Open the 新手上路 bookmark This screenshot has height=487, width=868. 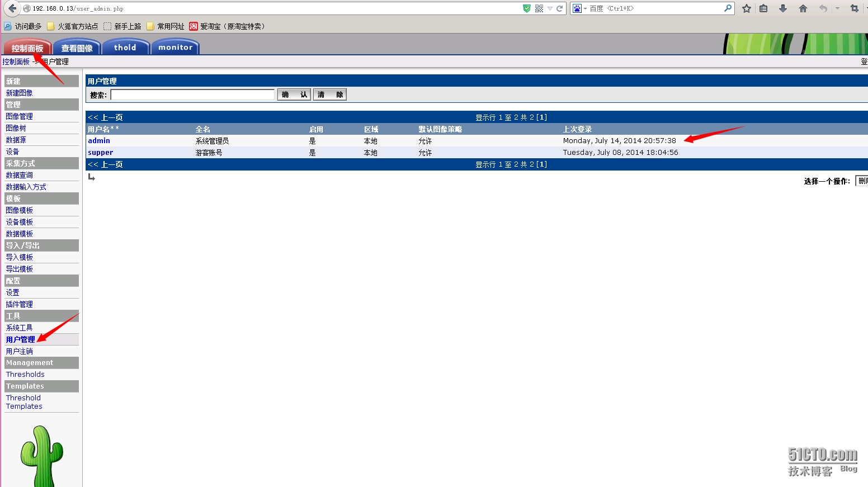(122, 26)
